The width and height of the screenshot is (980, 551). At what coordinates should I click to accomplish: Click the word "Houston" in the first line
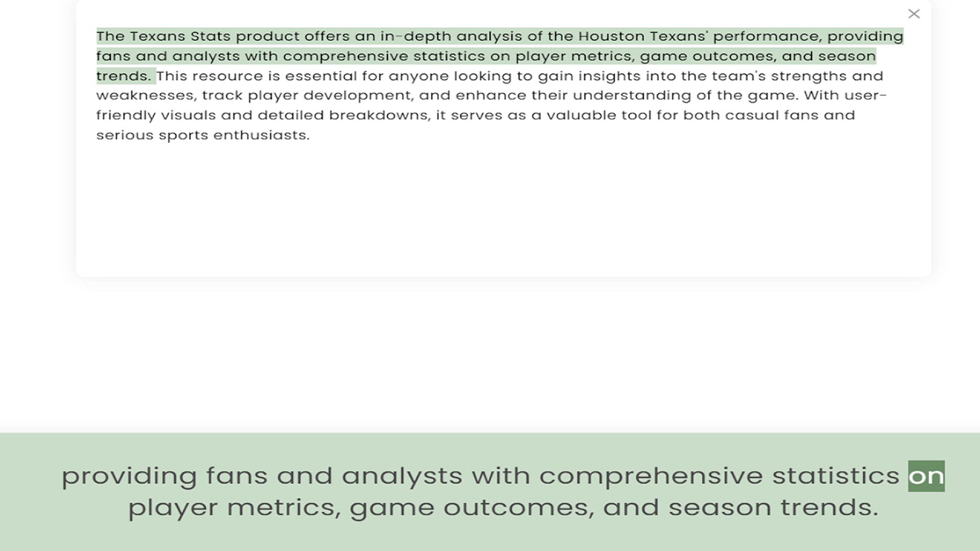pyautogui.click(x=611, y=36)
